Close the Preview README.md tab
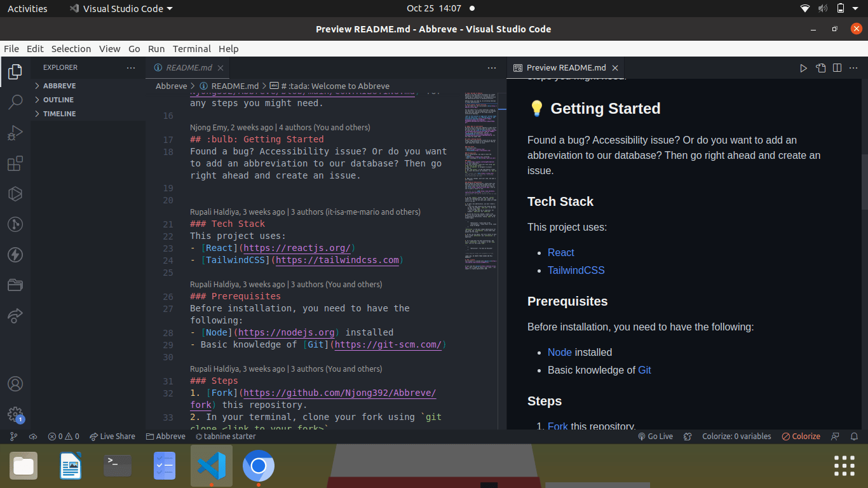This screenshot has height=488, width=868. [616, 68]
